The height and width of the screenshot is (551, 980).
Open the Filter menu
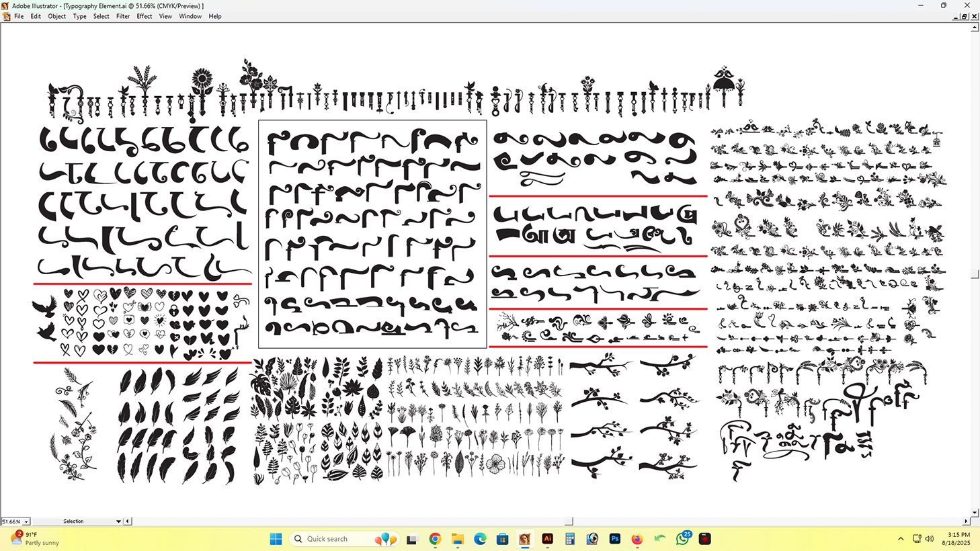coord(122,16)
